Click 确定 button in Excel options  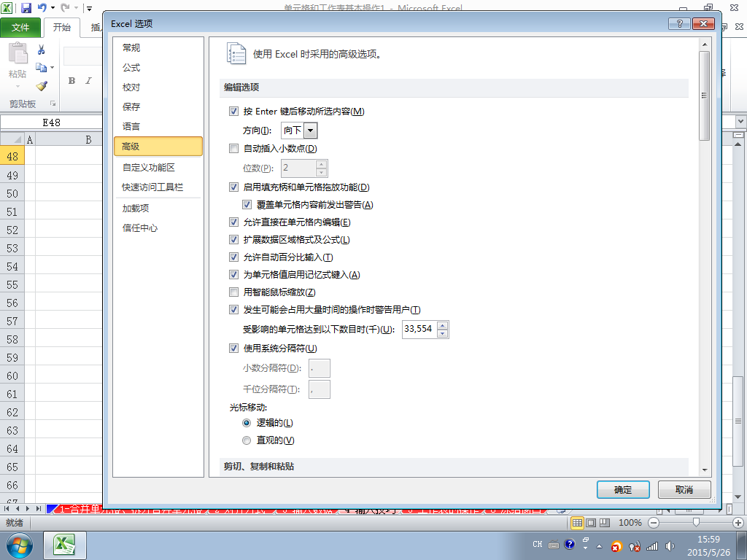(623, 489)
